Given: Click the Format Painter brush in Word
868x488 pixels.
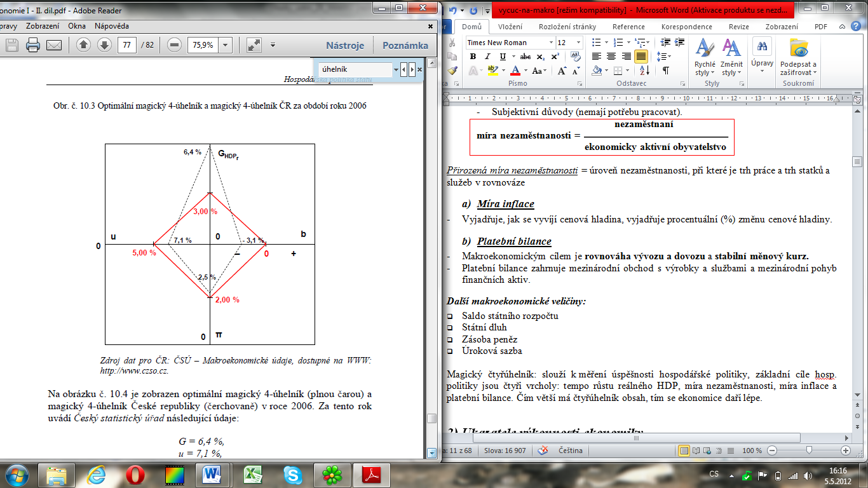Looking at the screenshot, I should tap(452, 70).
